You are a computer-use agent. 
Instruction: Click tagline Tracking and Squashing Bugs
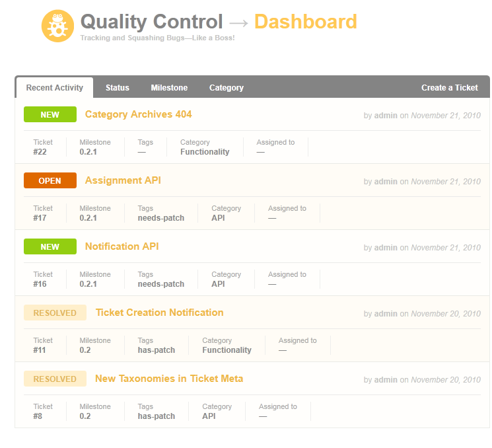[157, 38]
